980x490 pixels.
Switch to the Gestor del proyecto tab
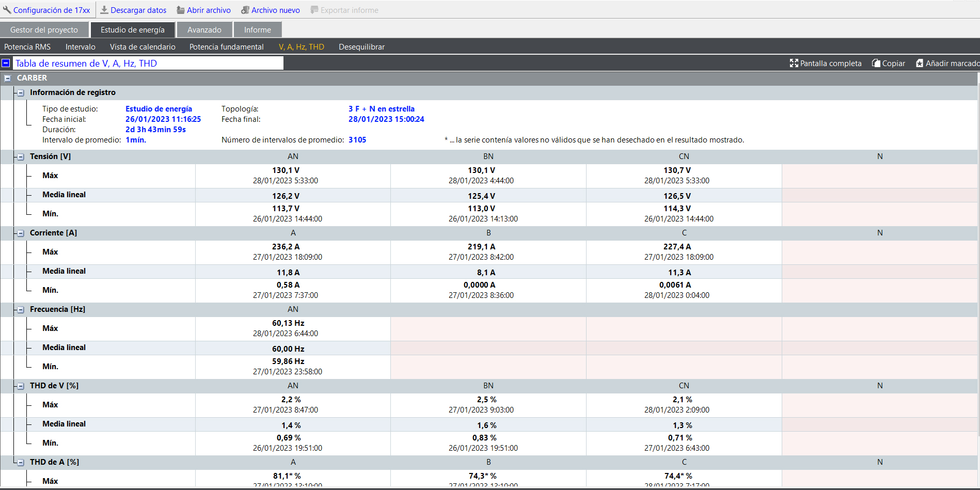point(44,30)
